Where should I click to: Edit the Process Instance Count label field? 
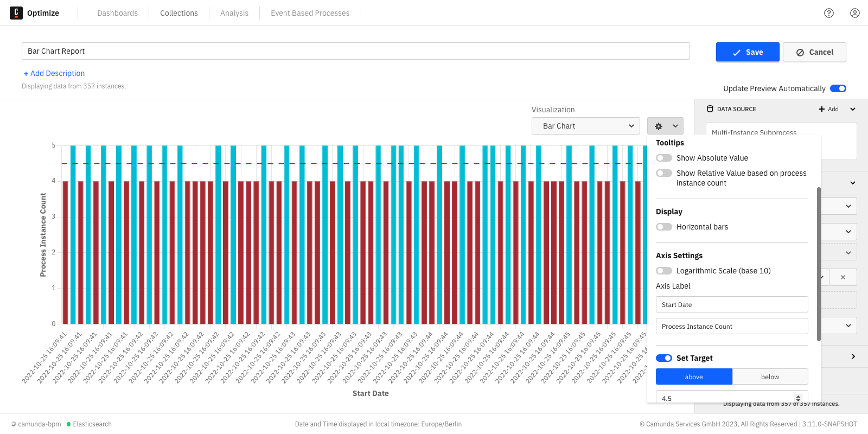click(732, 326)
